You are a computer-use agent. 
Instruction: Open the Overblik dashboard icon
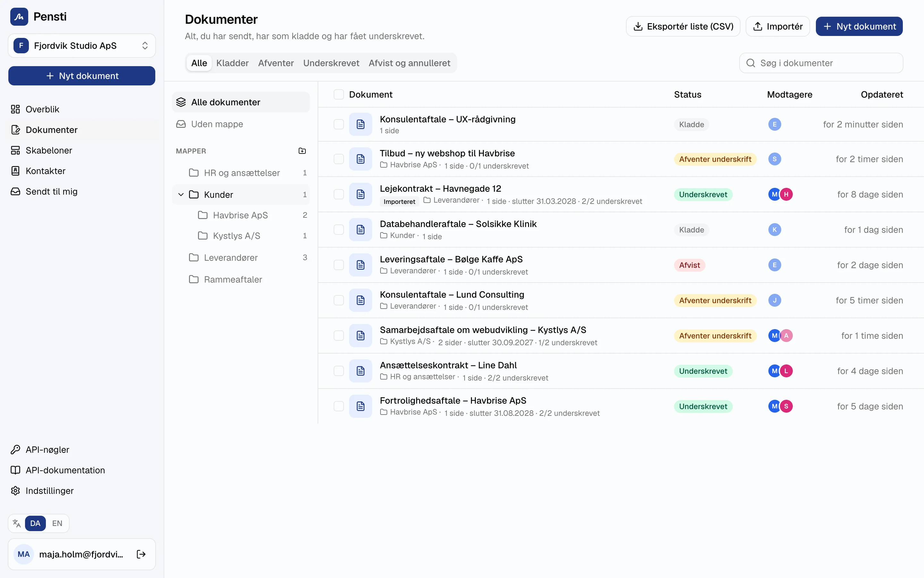(15, 109)
